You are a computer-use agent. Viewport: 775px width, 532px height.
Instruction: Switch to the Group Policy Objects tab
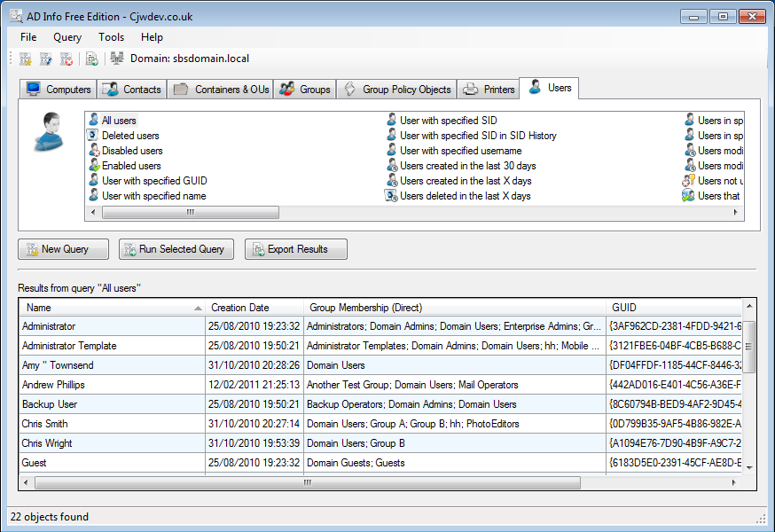pos(397,90)
